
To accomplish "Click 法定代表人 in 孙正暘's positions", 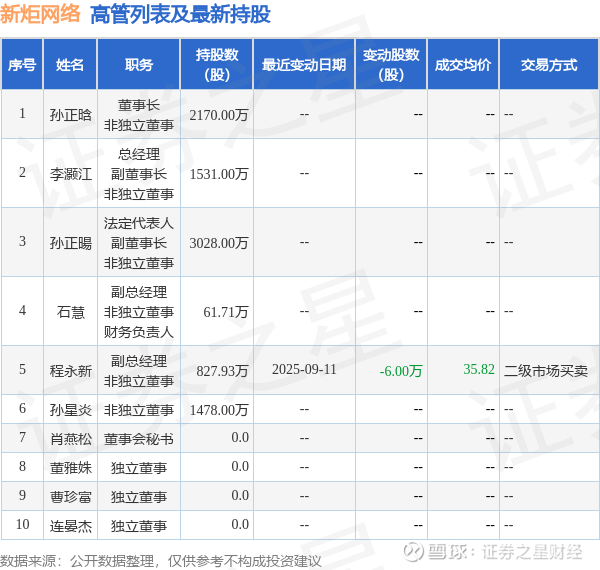I will pos(139,223).
